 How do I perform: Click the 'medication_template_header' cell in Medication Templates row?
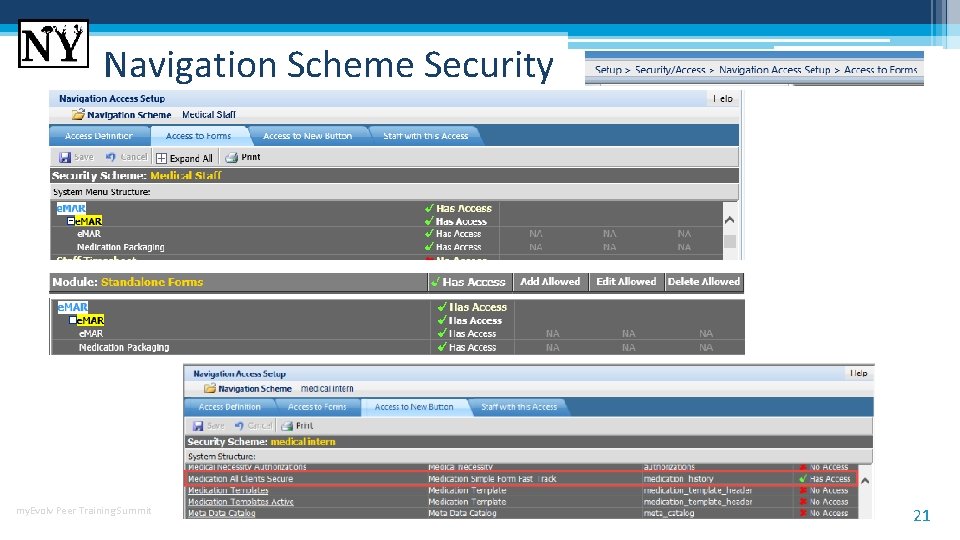coord(697,490)
